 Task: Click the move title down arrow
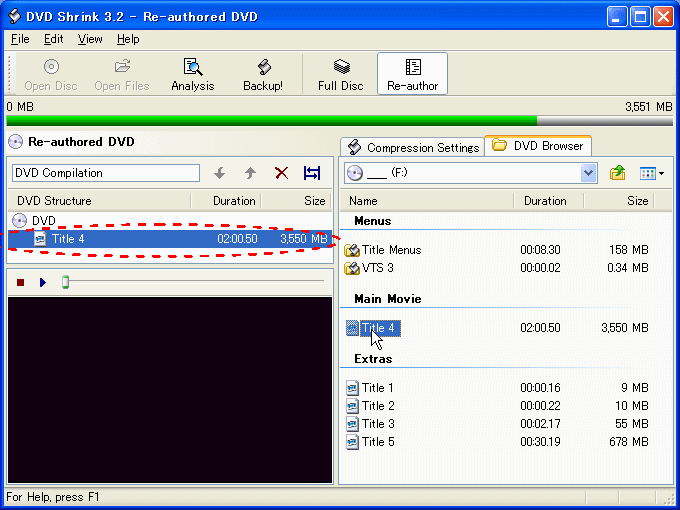click(x=220, y=173)
